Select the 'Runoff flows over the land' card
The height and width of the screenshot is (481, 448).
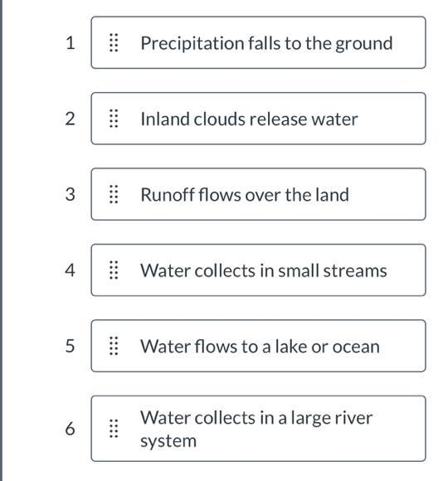tap(258, 194)
